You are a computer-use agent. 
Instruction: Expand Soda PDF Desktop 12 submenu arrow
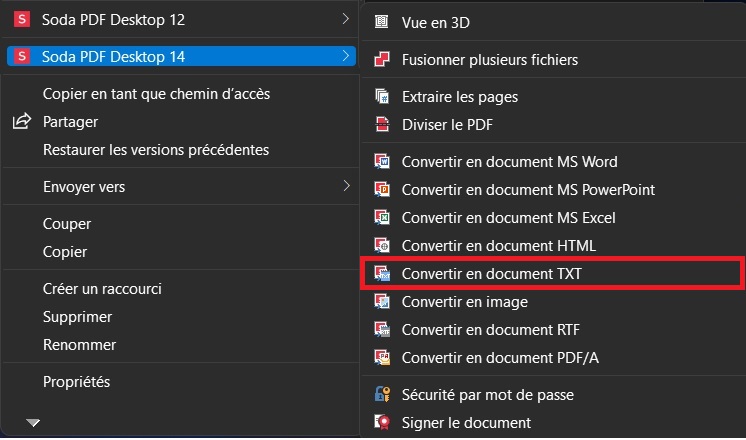[346, 19]
